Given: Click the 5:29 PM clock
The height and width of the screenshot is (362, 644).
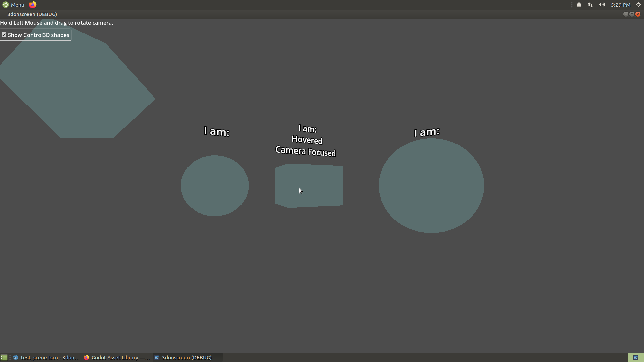Looking at the screenshot, I should pos(620,5).
